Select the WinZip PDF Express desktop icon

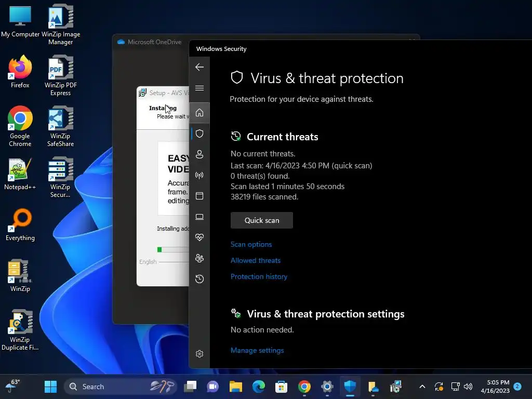click(61, 75)
